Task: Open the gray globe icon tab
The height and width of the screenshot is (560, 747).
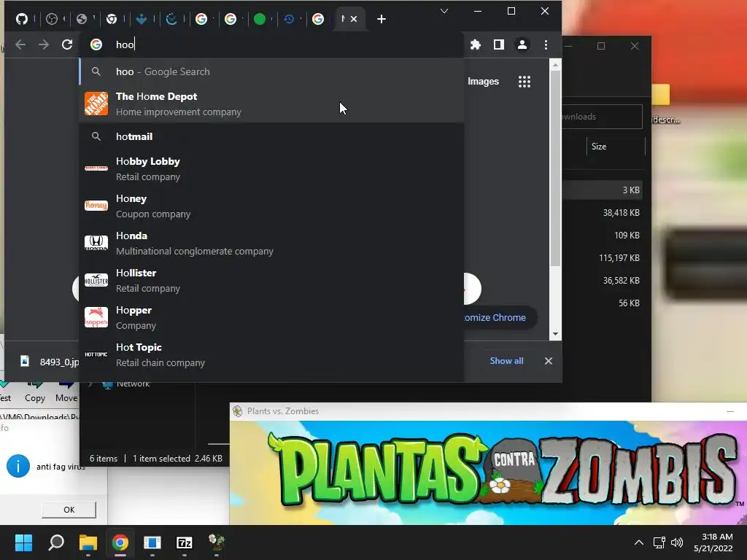Action: tap(82, 19)
